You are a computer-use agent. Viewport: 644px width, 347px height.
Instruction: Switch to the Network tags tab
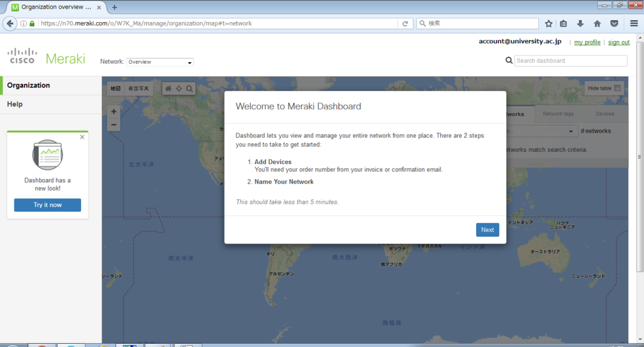tap(558, 114)
